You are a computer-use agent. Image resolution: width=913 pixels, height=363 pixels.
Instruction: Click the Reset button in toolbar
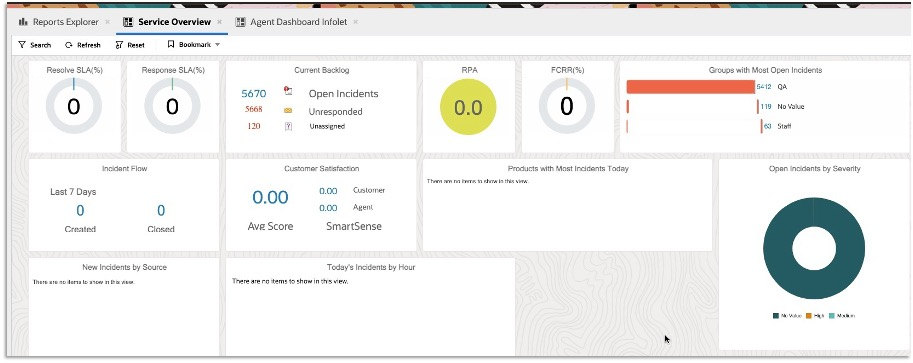click(130, 45)
